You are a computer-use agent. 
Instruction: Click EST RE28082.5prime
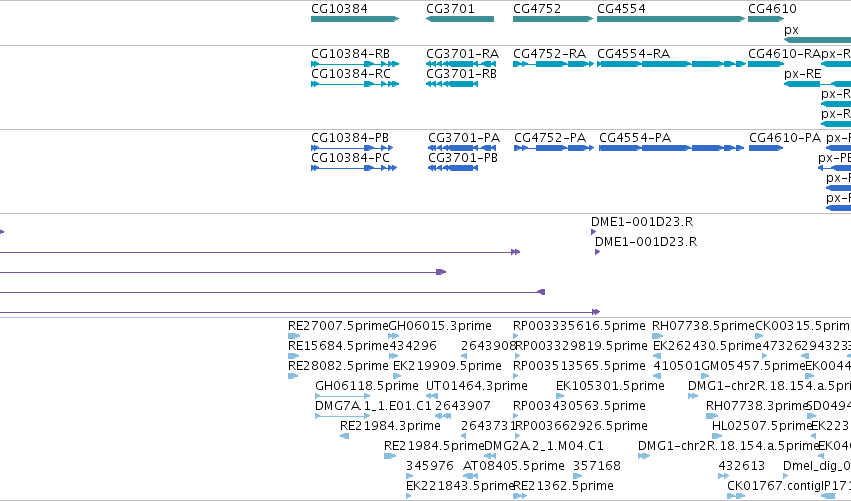click(x=338, y=366)
